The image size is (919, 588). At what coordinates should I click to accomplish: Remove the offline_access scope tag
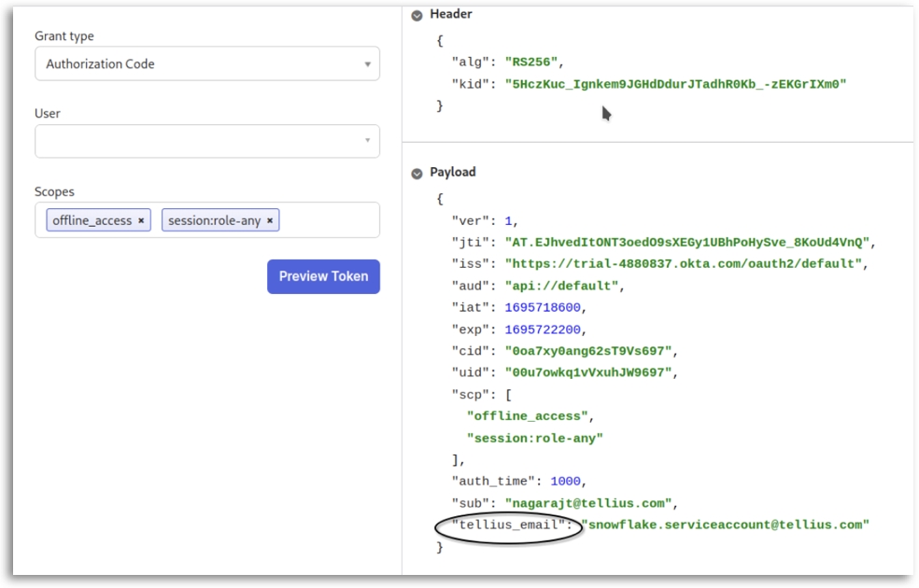tap(141, 220)
